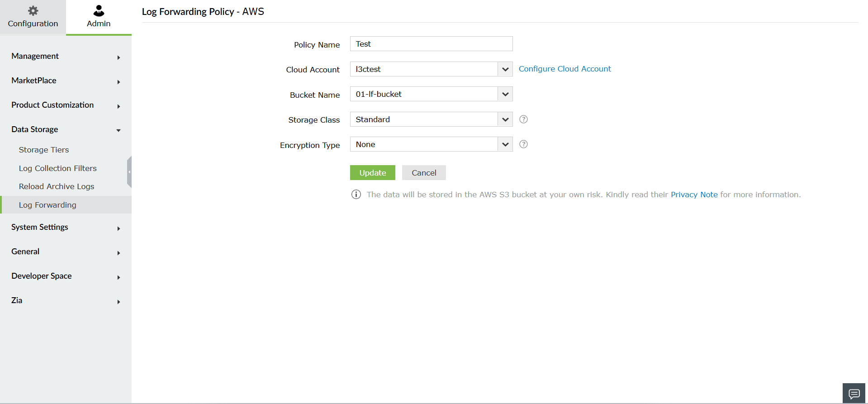Screen dimensions: 868x404
Task: Switch to the Admin tab
Action: pyautogui.click(x=99, y=17)
